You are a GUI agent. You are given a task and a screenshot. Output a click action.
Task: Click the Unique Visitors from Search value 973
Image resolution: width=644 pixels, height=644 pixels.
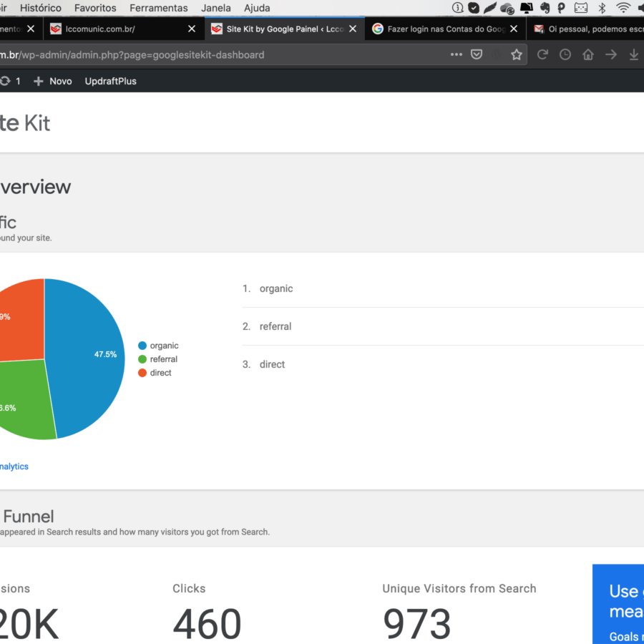417,623
